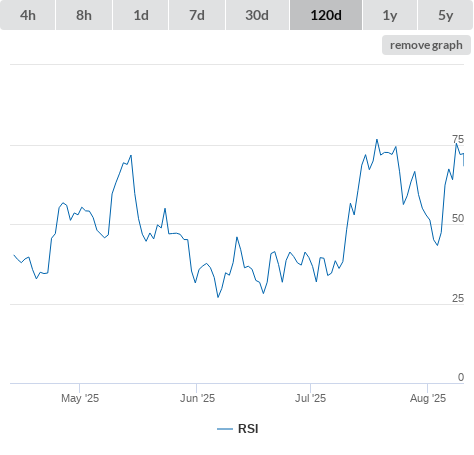The width and height of the screenshot is (474, 455).
Task: Open the 1y time range
Action: 390,15
